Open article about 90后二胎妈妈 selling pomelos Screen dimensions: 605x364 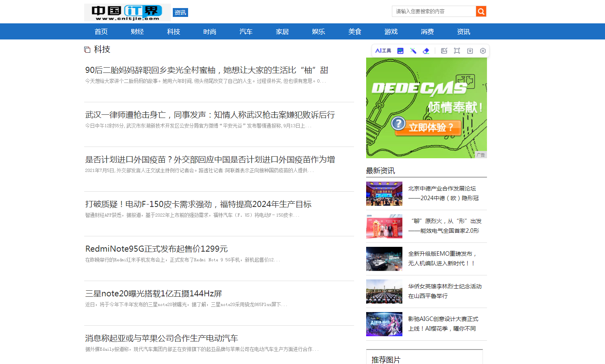(x=207, y=70)
